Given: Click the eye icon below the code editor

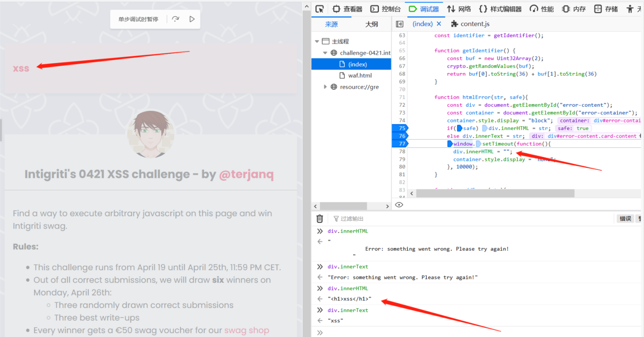Looking at the screenshot, I should tap(399, 205).
